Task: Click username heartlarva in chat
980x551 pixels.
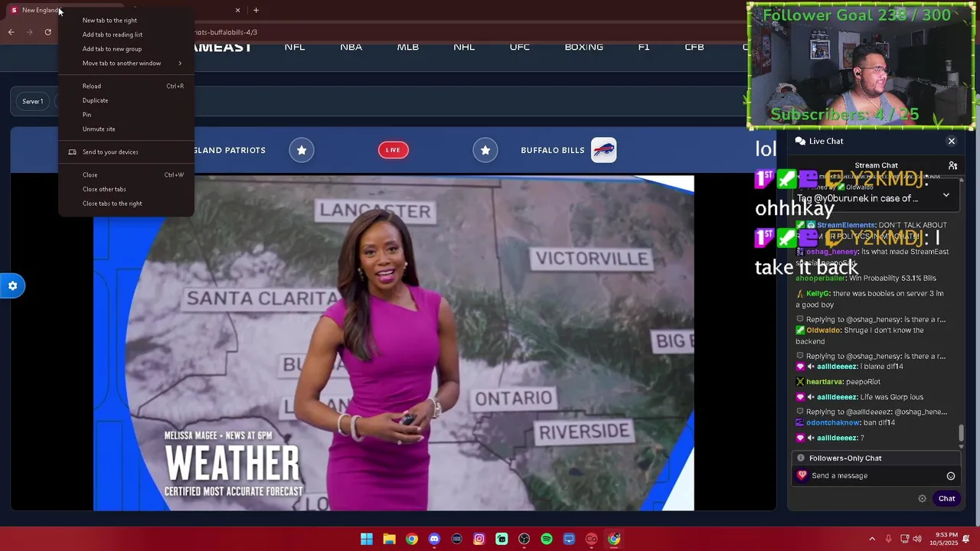Action: click(824, 382)
